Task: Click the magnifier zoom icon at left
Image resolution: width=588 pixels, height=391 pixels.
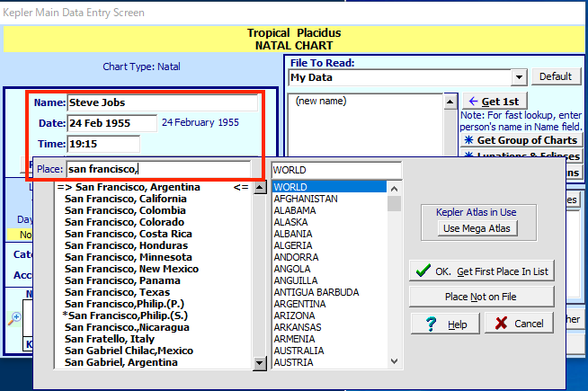Action: [x=14, y=319]
